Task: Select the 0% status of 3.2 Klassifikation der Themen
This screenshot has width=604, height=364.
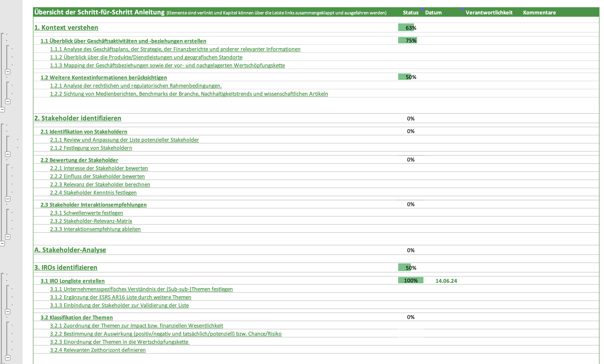Action: tap(411, 317)
